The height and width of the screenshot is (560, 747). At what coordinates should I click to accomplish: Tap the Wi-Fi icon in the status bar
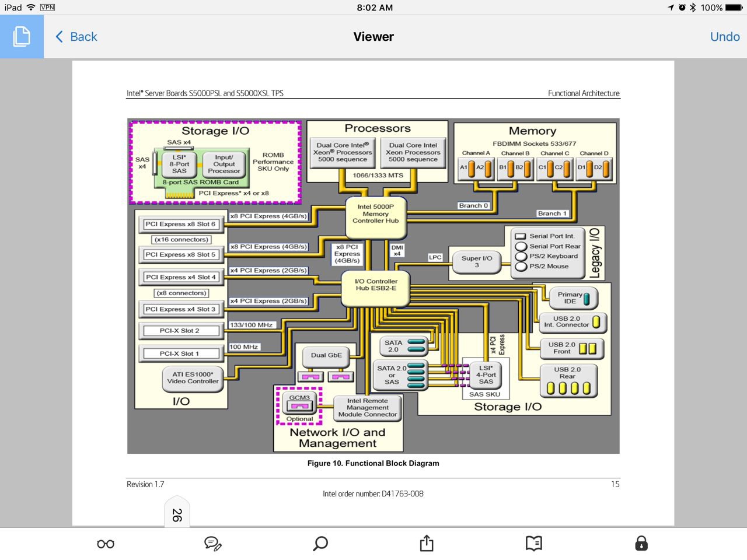[x=30, y=8]
